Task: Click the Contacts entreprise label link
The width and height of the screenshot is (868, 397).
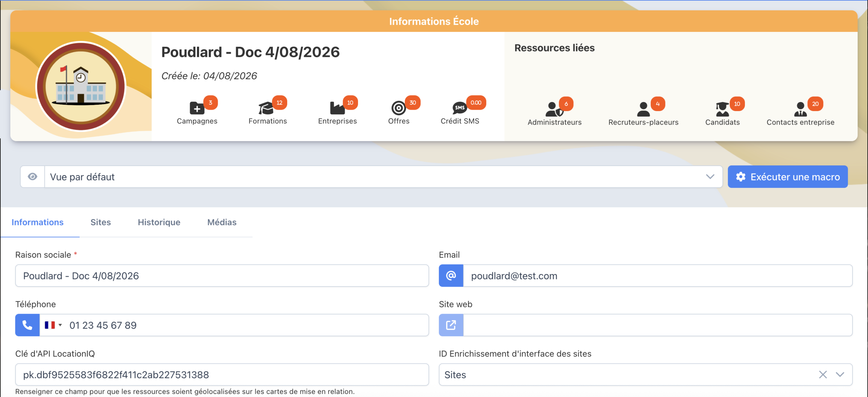Action: click(x=801, y=122)
